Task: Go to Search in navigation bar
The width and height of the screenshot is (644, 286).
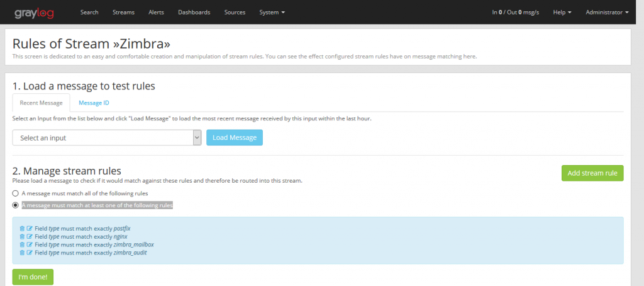Action: (x=89, y=13)
